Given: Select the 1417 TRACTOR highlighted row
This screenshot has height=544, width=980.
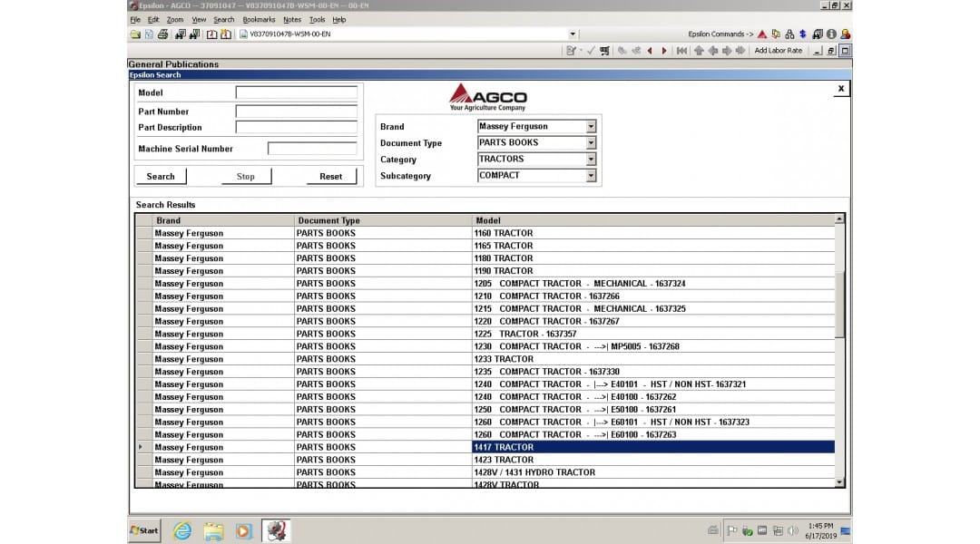Looking at the screenshot, I should (485, 447).
